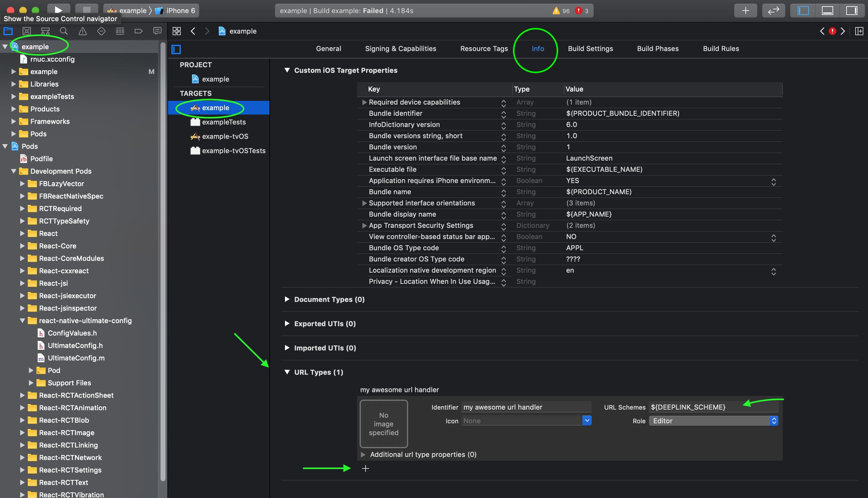Screen dimensions: 868x498
Task: Switch to Signing & Capabilities tab
Action: coord(400,49)
